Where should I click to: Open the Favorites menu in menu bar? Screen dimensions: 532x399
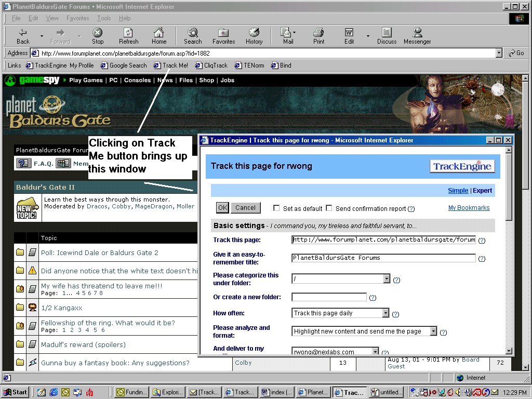[78, 18]
